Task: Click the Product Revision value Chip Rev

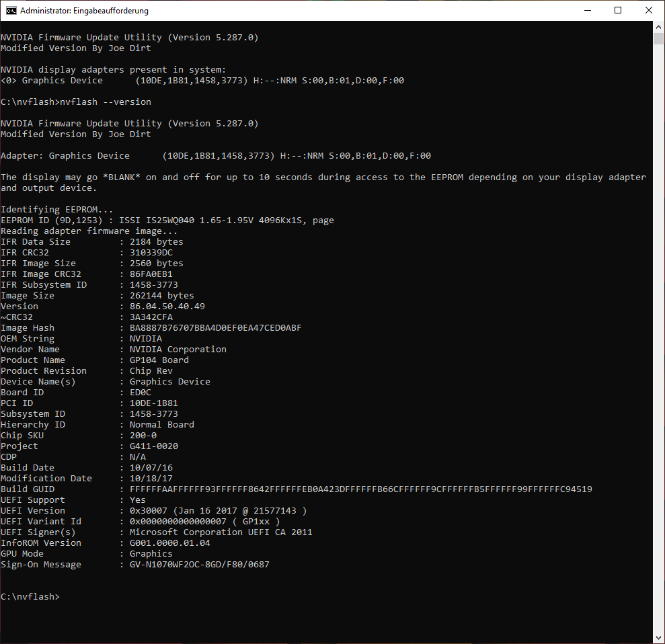Action: coord(151,370)
